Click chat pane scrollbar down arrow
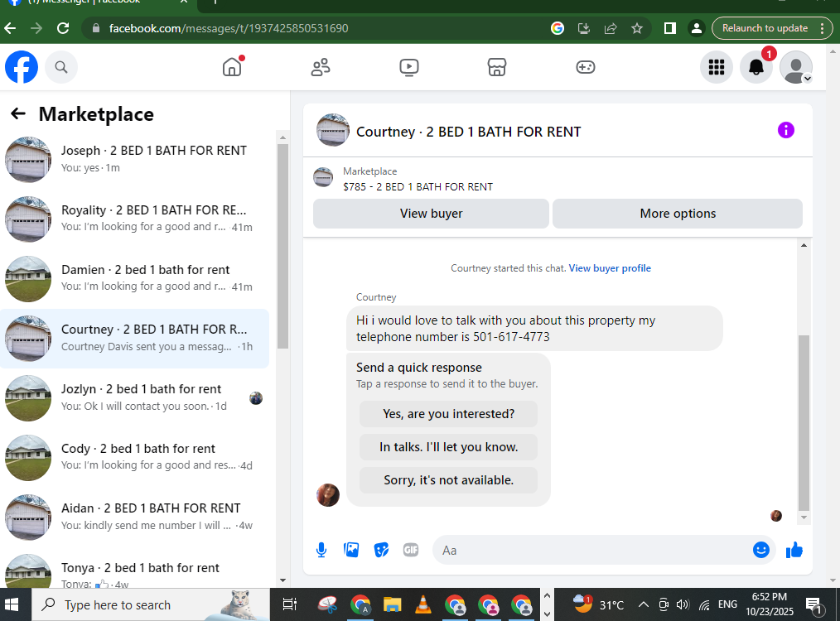 coord(804,517)
